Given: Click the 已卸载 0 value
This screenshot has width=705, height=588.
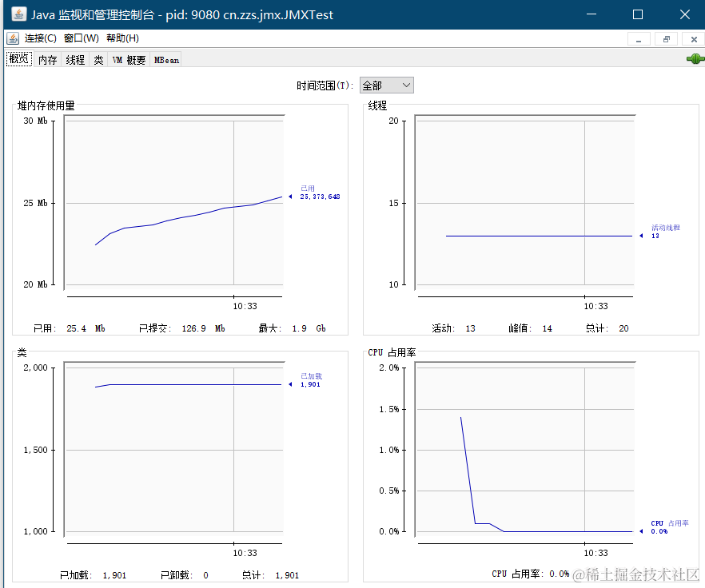Looking at the screenshot, I should (185, 575).
